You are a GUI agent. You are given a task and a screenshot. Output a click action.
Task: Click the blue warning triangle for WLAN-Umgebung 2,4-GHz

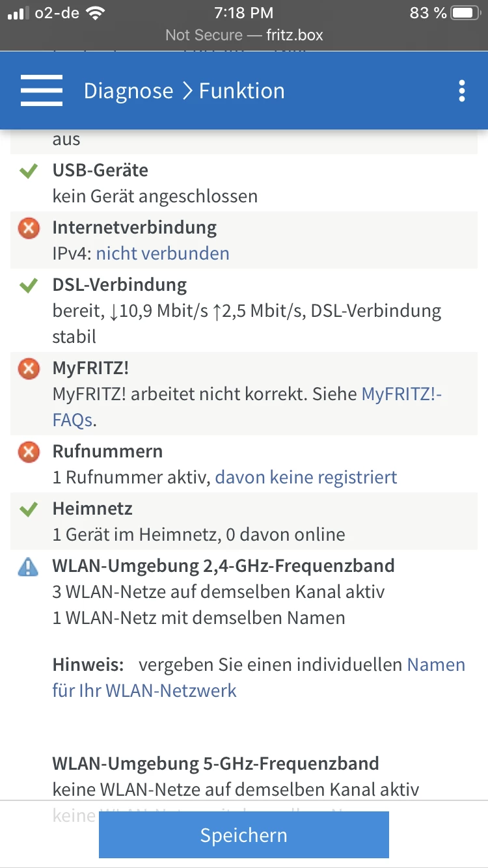click(28, 567)
